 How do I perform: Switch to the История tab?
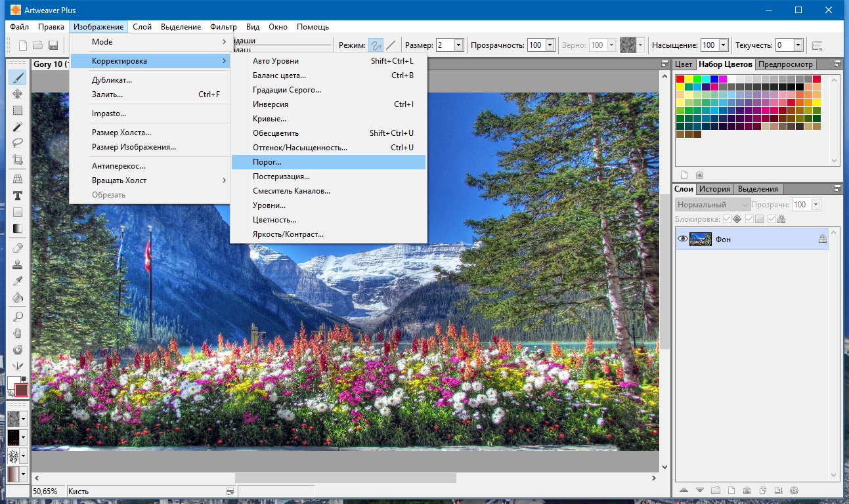(x=714, y=189)
